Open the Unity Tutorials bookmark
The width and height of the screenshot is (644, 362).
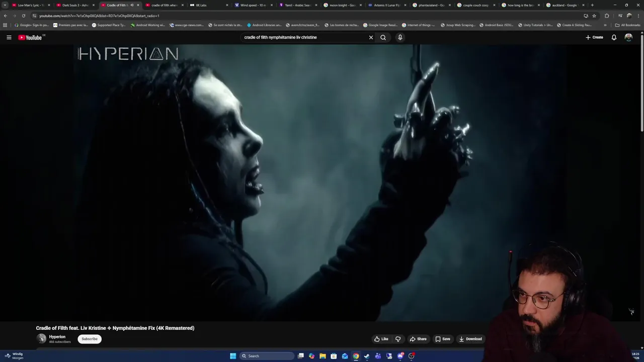pyautogui.click(x=535, y=25)
